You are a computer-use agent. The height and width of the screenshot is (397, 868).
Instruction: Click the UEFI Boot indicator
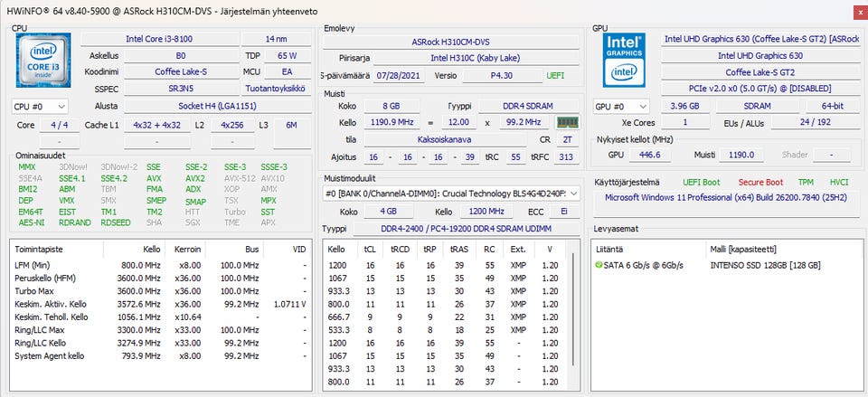click(x=702, y=182)
